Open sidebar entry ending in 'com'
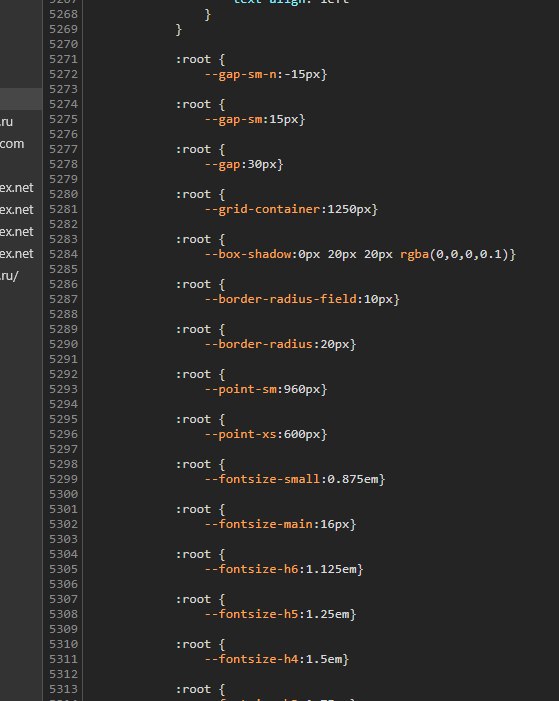This screenshot has height=701, width=559. click(12, 144)
